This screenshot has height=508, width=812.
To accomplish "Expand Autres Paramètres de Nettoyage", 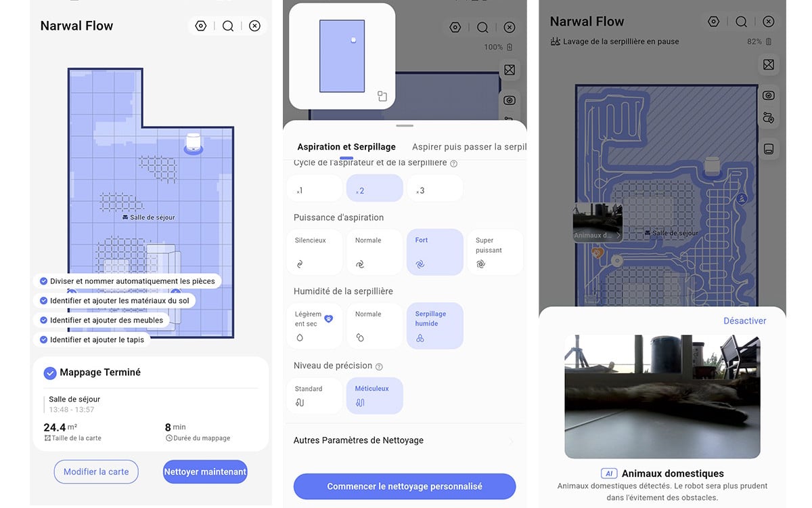I will pos(405,440).
